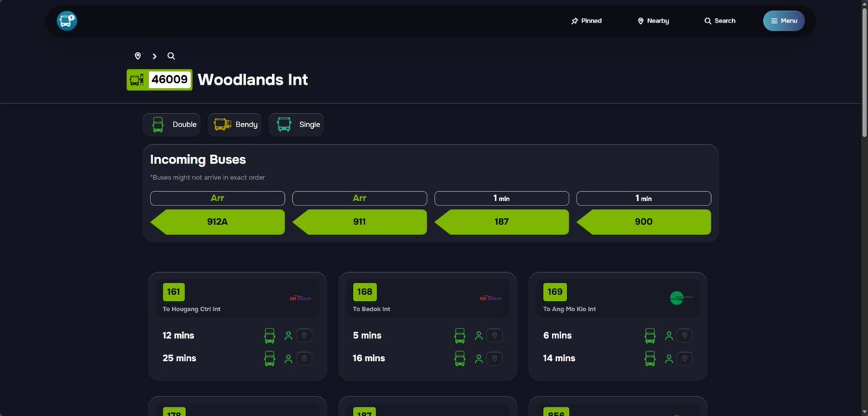Image resolution: width=868 pixels, height=416 pixels.
Task: Show bus location for 169's 14 mins arrival
Action: 684,359
